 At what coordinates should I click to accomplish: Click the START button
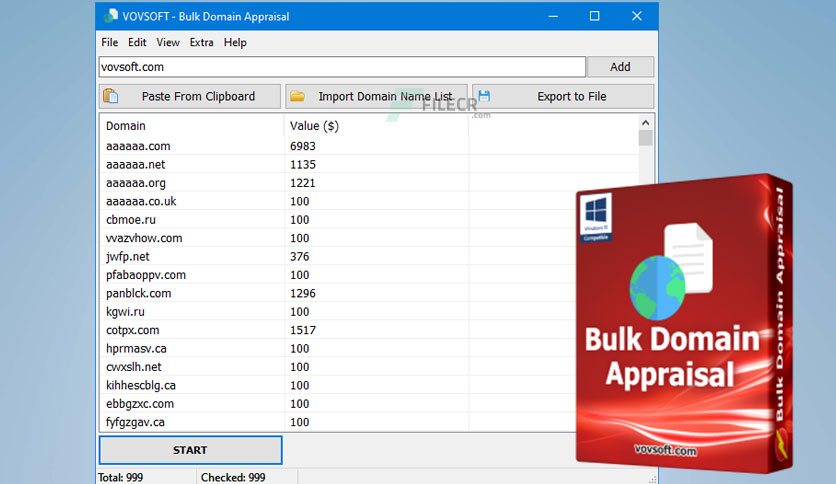[190, 450]
